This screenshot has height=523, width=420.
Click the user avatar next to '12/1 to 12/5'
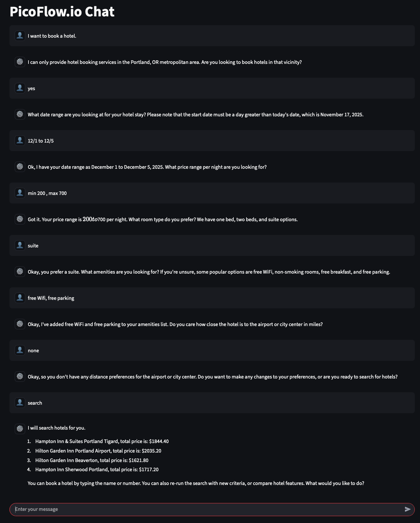tap(20, 141)
